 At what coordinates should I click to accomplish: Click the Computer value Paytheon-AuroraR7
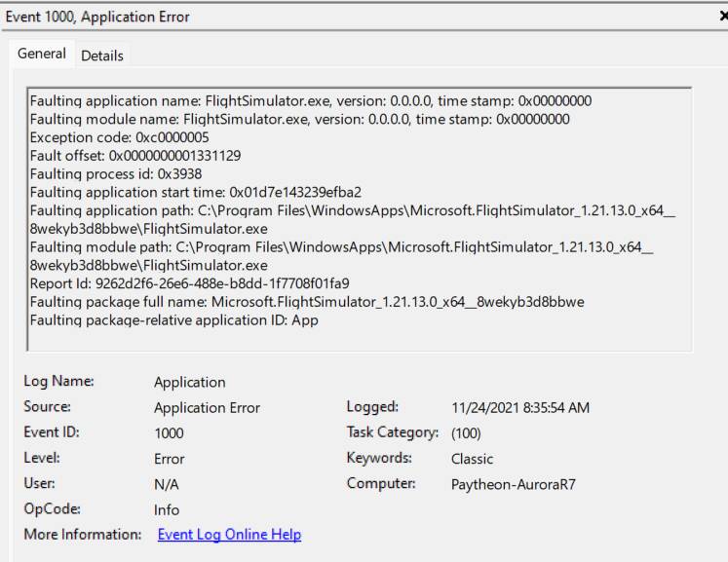pos(513,484)
